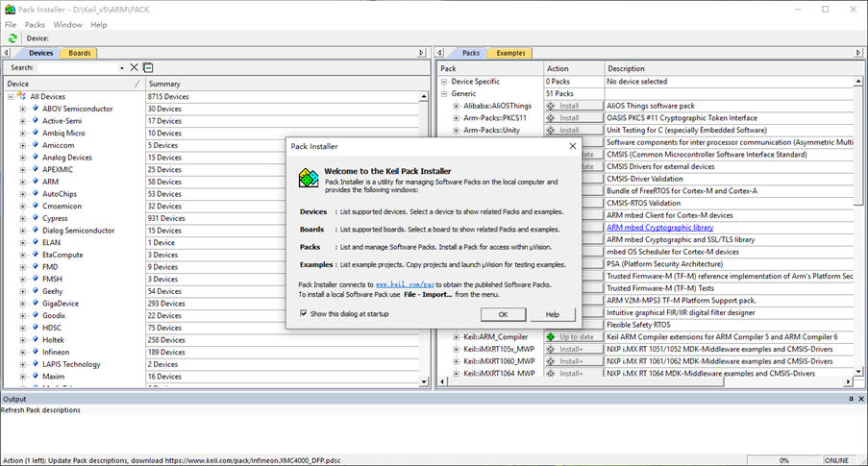
Task: Expand the Arm-Packs::Unity pack
Action: point(457,131)
